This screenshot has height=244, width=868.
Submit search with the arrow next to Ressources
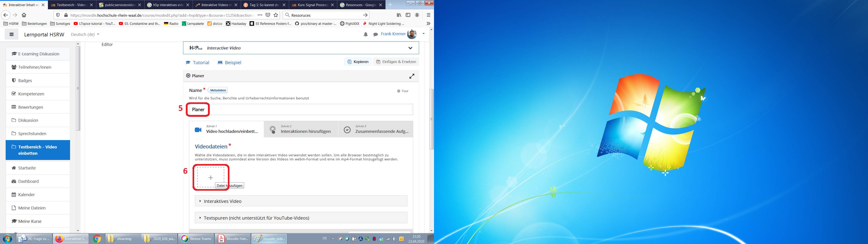tap(365, 15)
